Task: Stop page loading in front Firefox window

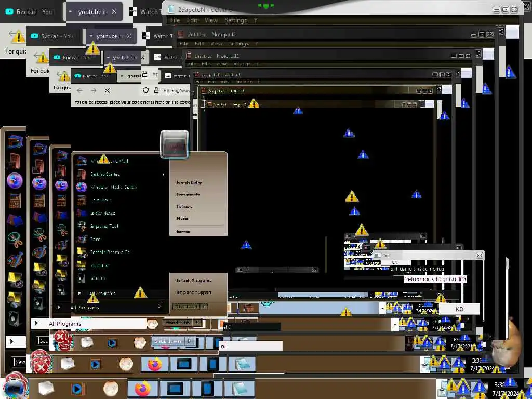Action: 107,90
